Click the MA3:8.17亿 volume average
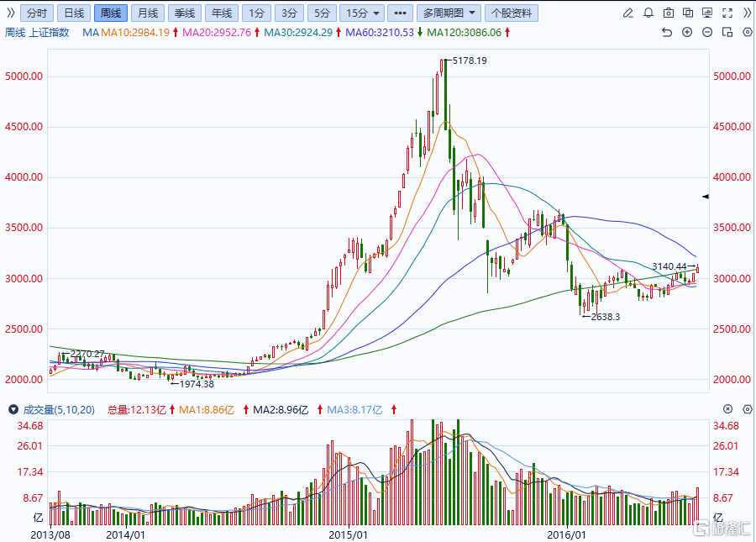This screenshot has width=756, height=542. point(354,410)
